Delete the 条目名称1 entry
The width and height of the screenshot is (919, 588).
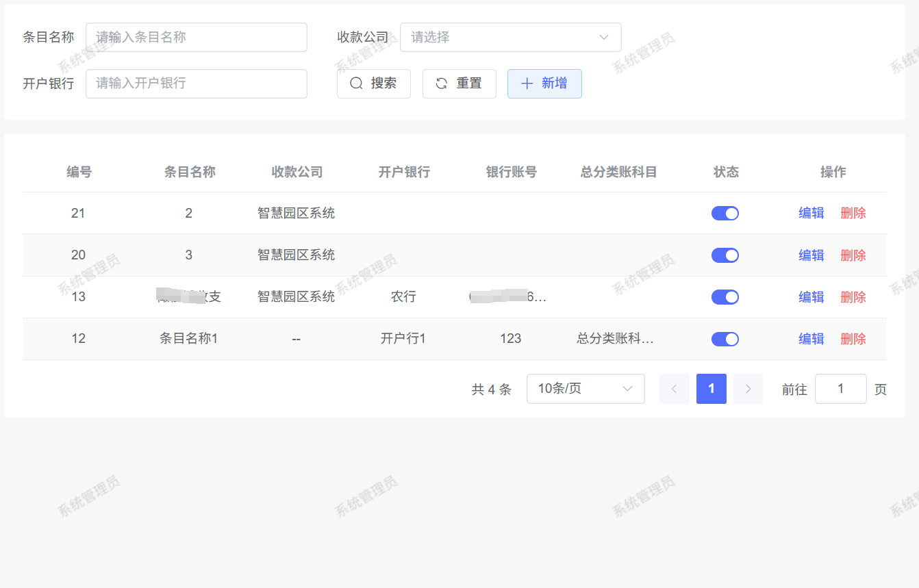point(853,339)
